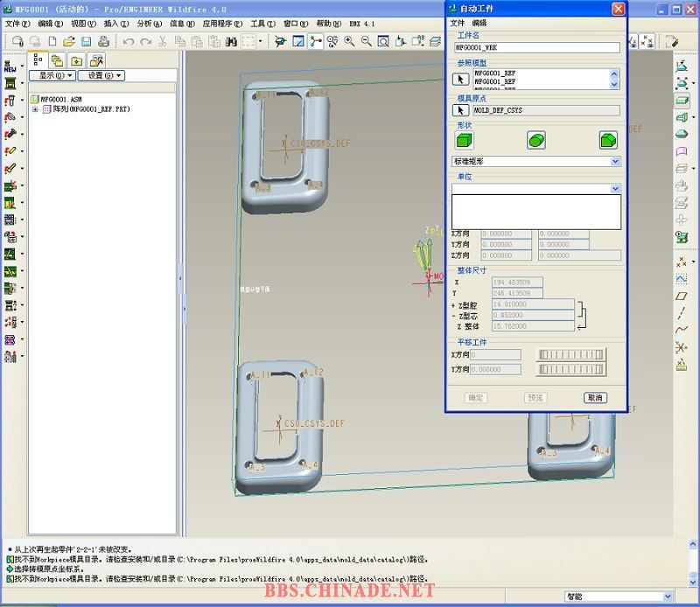Image resolution: width=700 pixels, height=607 pixels.
Task: Click the new file icon in the toolbar
Action: pos(52,41)
